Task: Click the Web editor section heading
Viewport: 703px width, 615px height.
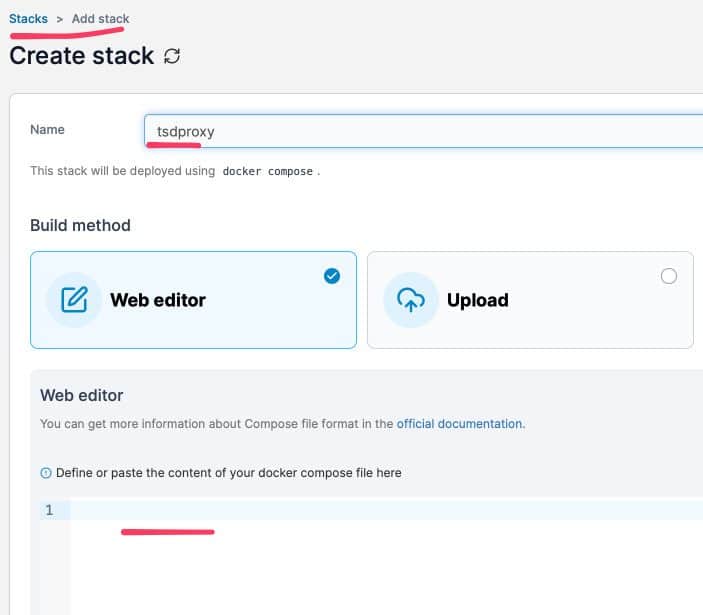Action: [82, 395]
